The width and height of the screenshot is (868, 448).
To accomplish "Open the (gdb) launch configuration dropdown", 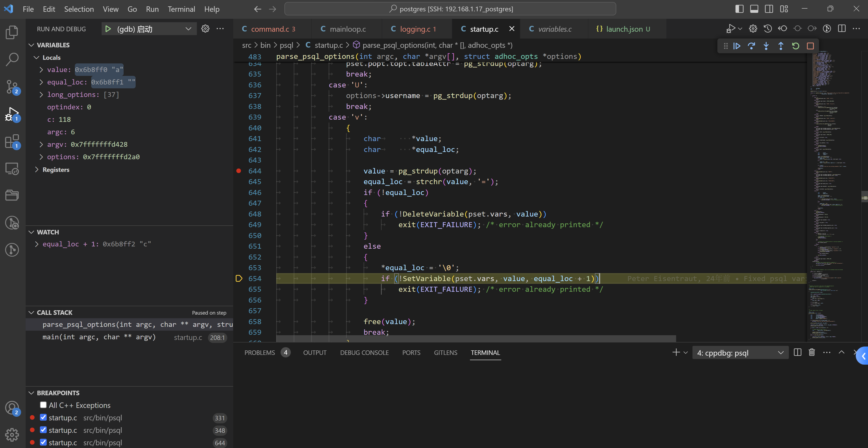I will (188, 29).
